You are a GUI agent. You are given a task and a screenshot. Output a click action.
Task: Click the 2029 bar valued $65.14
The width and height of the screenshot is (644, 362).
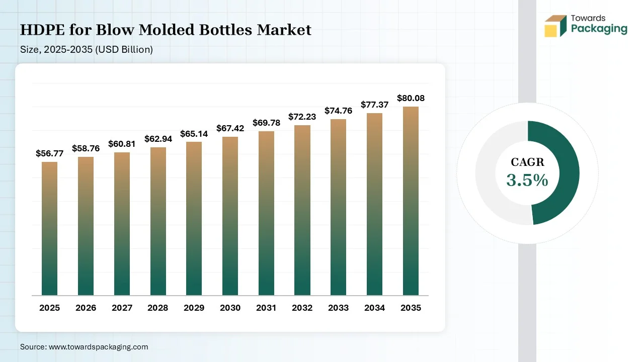click(194, 219)
